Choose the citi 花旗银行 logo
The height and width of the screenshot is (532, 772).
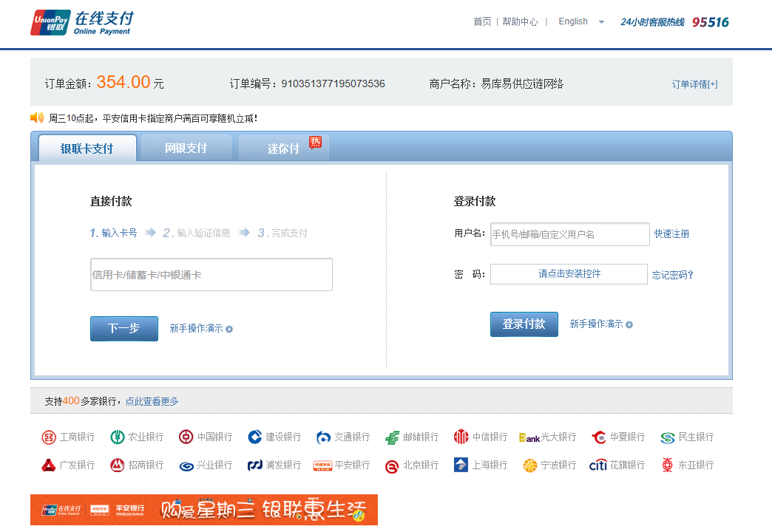(x=598, y=465)
